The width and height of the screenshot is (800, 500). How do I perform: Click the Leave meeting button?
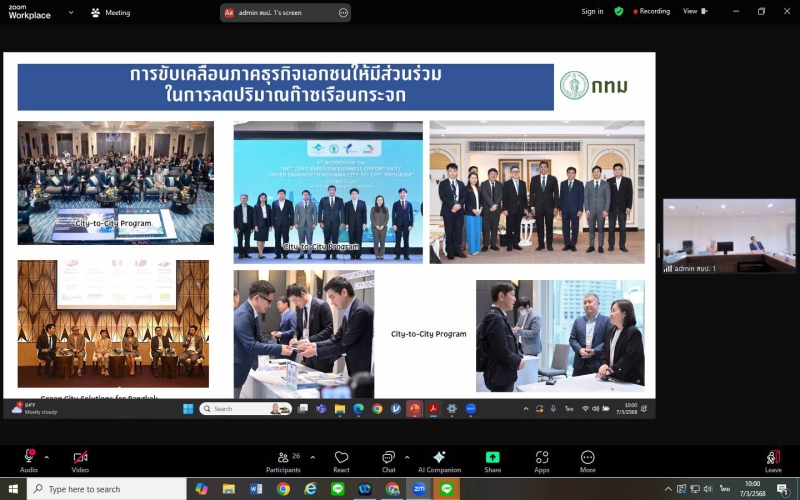coord(773,459)
